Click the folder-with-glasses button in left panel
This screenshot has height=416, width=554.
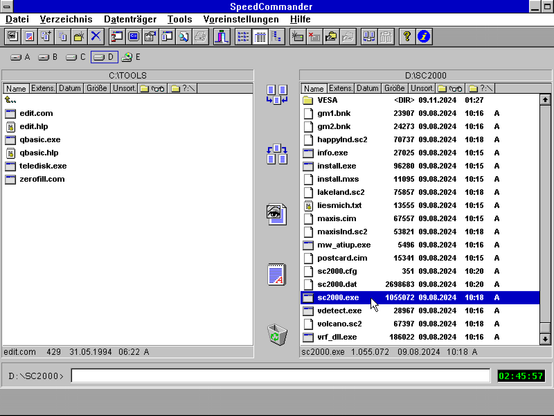coord(153,88)
